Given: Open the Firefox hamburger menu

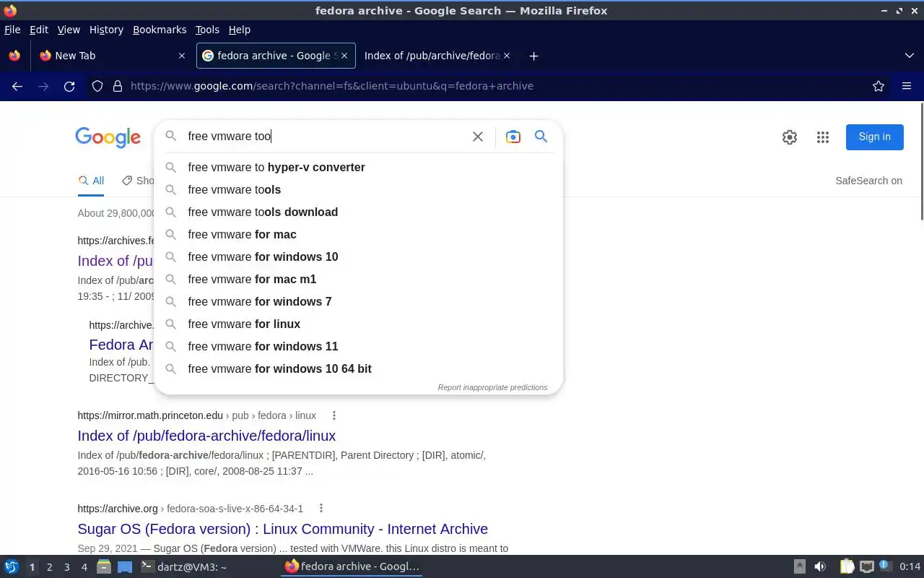Looking at the screenshot, I should point(907,86).
